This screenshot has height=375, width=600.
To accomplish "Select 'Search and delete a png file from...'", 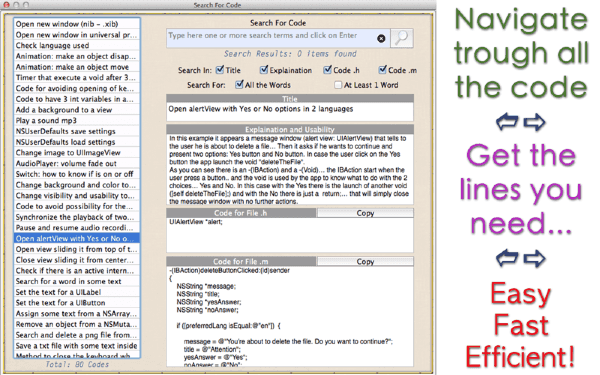I will (x=77, y=334).
